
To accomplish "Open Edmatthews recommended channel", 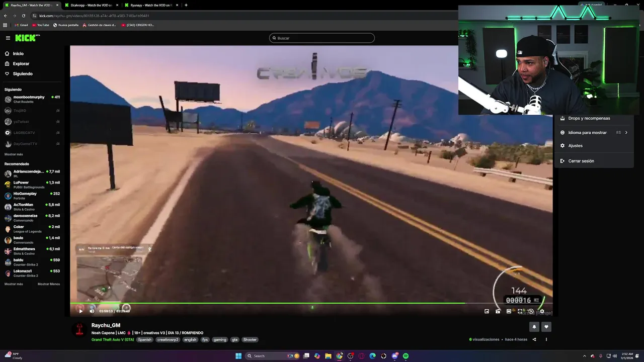I will (x=32, y=251).
